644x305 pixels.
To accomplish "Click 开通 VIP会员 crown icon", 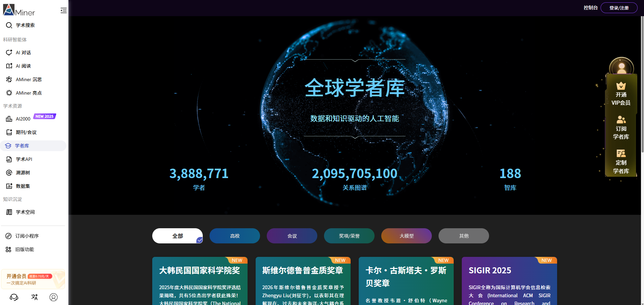I will pyautogui.click(x=621, y=86).
